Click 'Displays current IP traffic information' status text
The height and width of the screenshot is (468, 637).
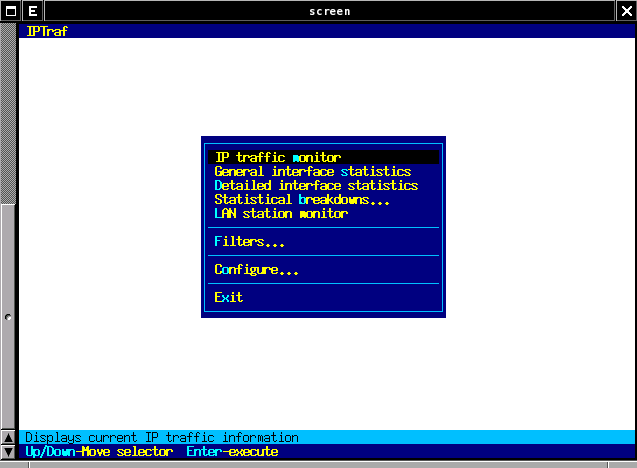coord(162,438)
